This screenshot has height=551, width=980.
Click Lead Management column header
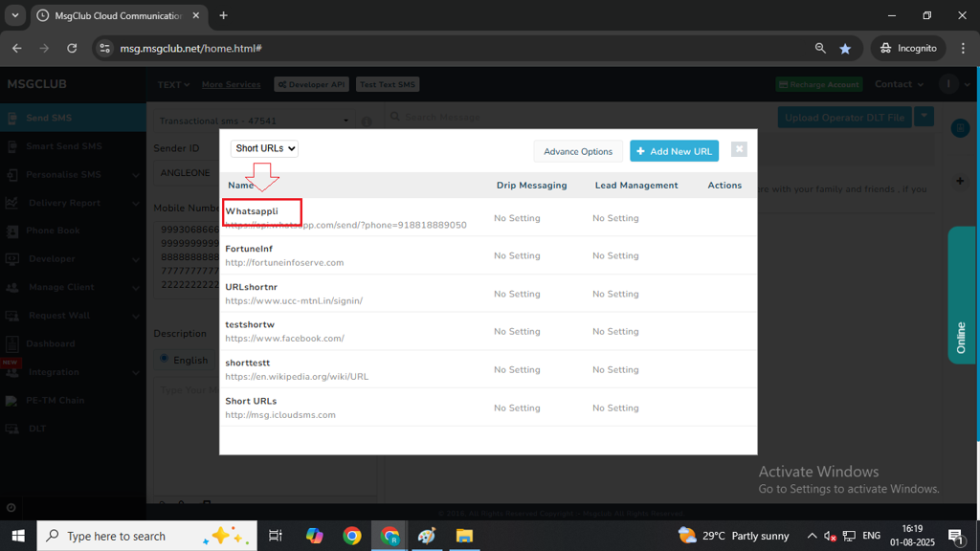[636, 186]
